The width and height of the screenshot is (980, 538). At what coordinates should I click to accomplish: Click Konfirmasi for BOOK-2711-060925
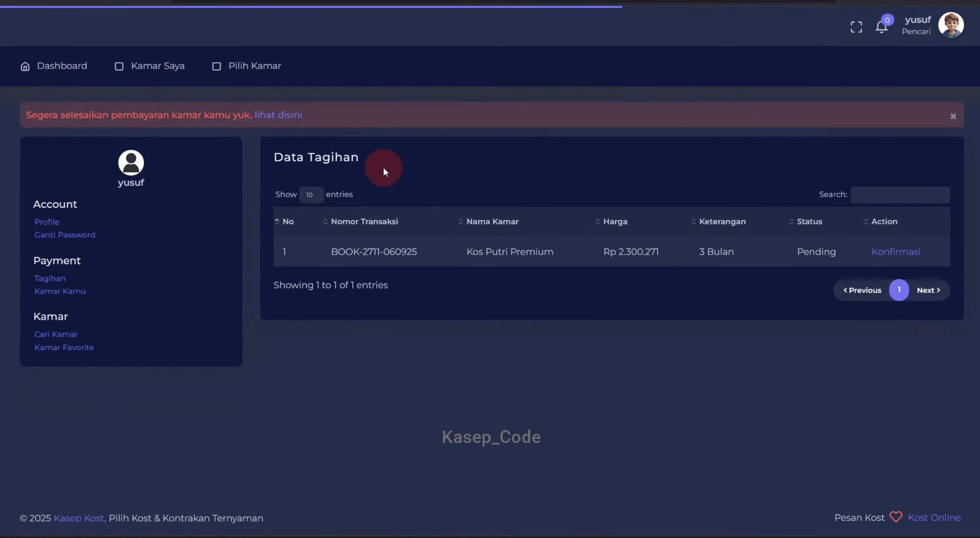pos(896,252)
